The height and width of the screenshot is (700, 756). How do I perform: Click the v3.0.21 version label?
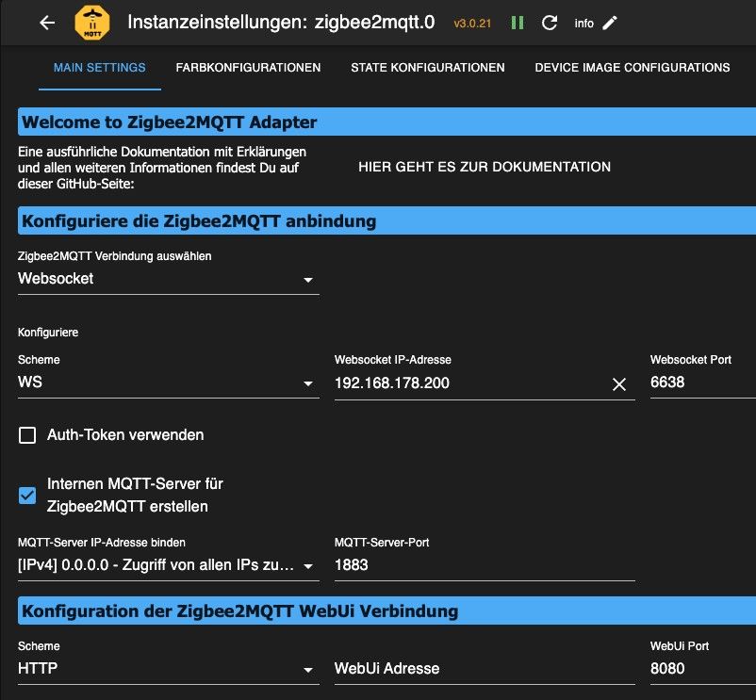click(x=472, y=24)
